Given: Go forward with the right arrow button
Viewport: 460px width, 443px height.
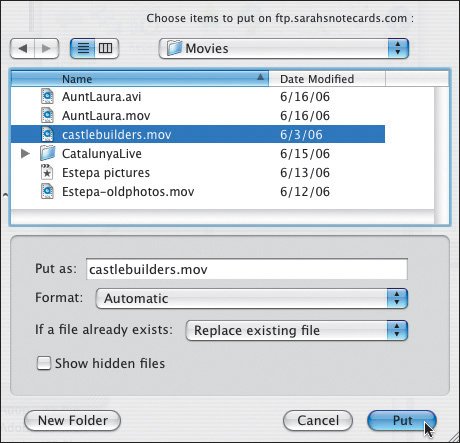Looking at the screenshot, I should [47, 49].
